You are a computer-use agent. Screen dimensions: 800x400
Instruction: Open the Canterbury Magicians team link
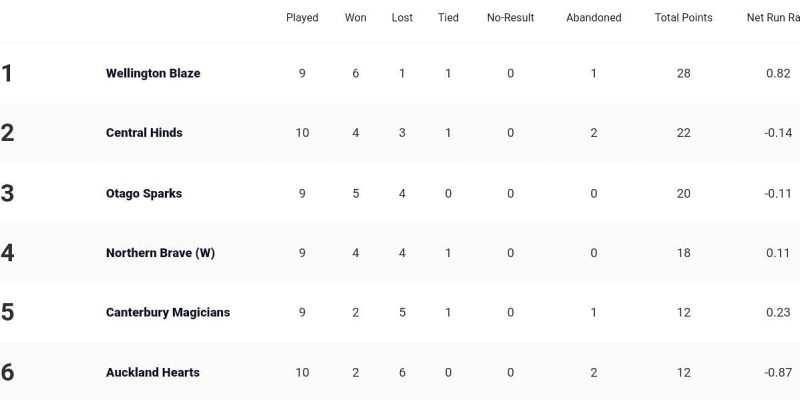pos(168,312)
